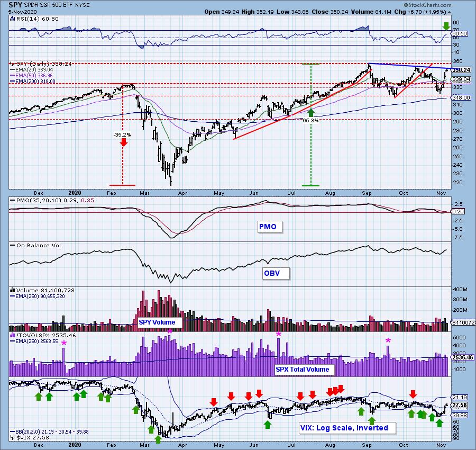The height and width of the screenshot is (450, 476).
Task: Click the pink asterisk above December SPX volume spike
Action: [64, 344]
